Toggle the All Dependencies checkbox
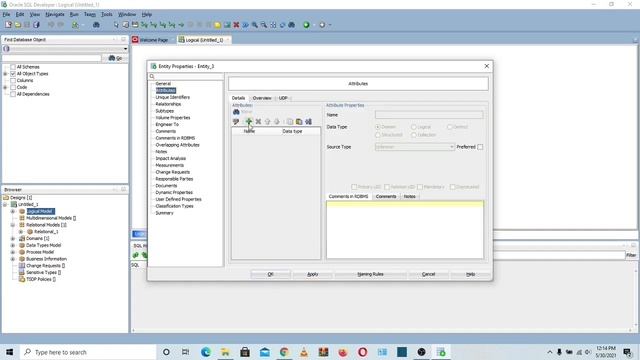Image resolution: width=640 pixels, height=360 pixels. click(13, 94)
